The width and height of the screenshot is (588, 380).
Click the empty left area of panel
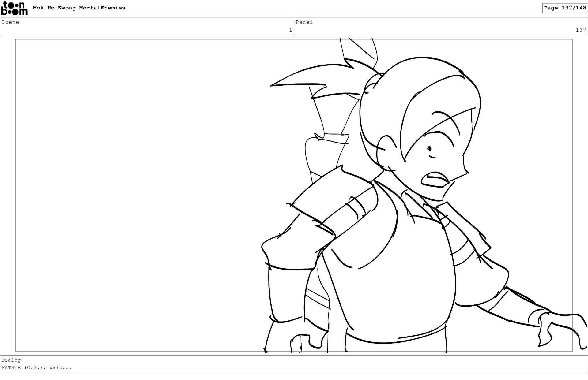click(x=138, y=196)
